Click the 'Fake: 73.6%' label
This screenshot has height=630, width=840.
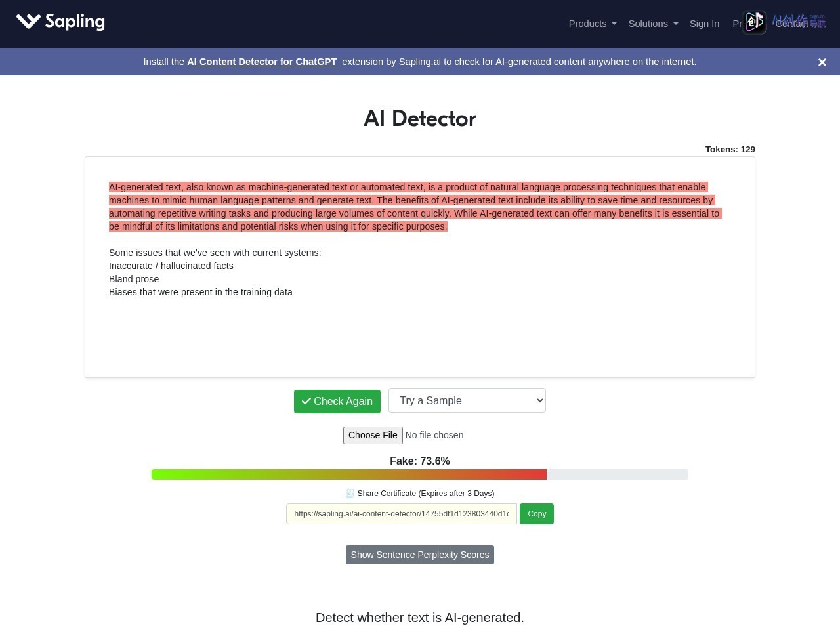(420, 461)
